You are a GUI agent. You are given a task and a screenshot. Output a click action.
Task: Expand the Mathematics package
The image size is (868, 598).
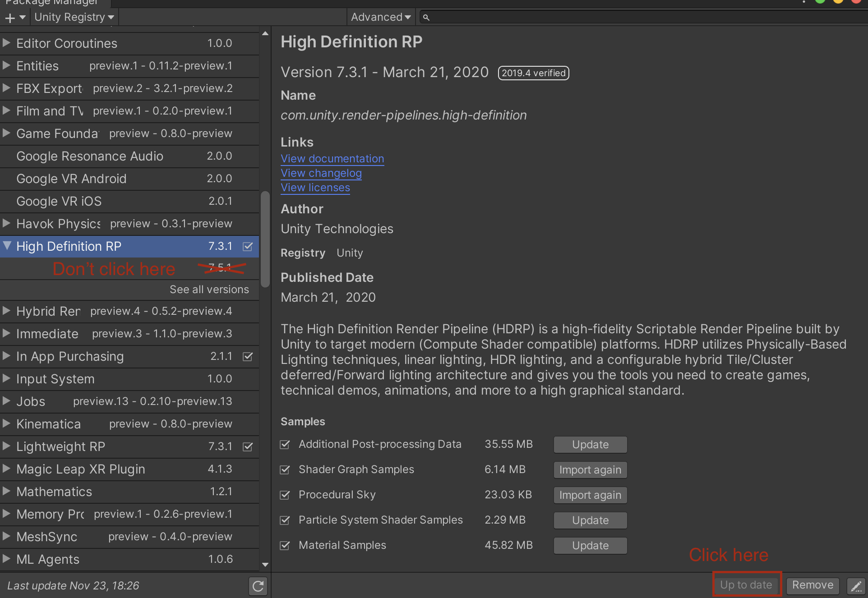[6, 491]
